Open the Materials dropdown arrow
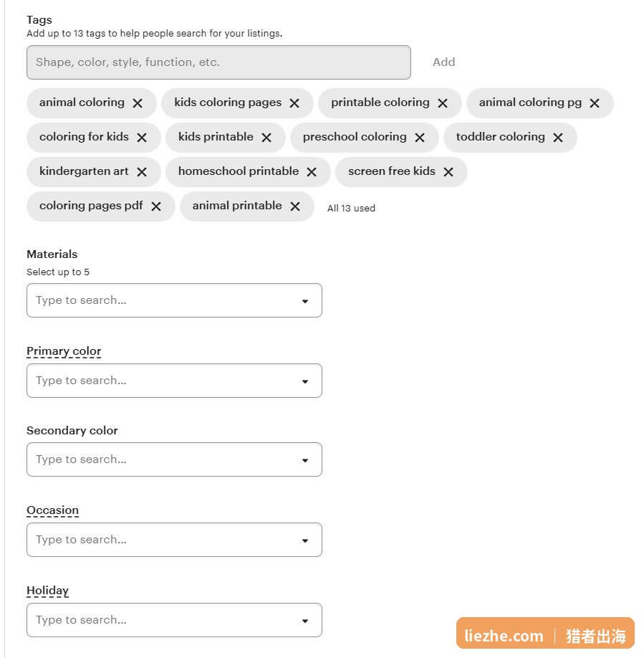 [x=305, y=301]
